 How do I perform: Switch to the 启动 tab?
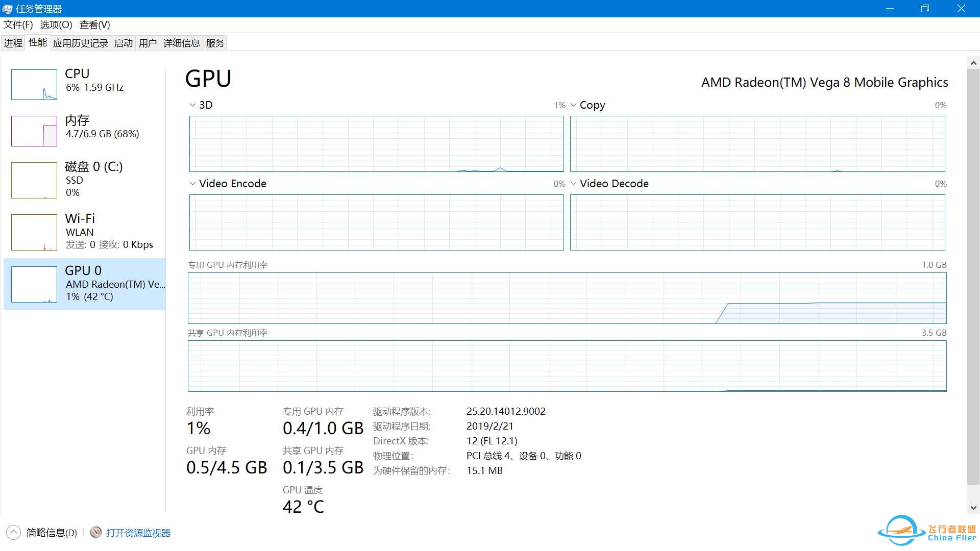coord(124,43)
